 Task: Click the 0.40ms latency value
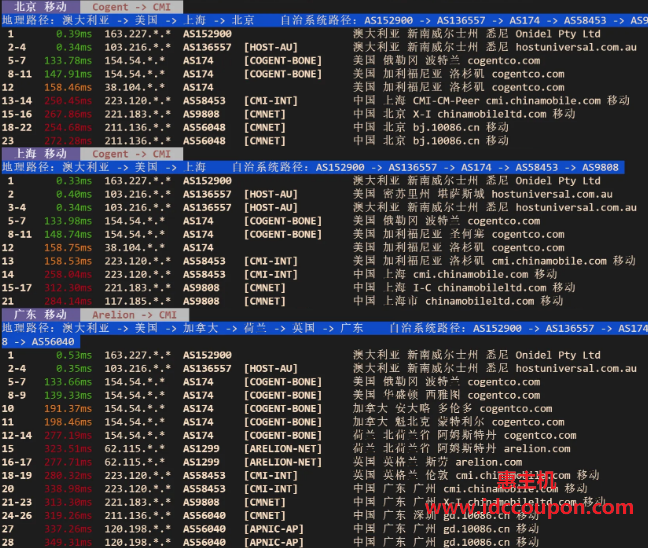[74, 194]
